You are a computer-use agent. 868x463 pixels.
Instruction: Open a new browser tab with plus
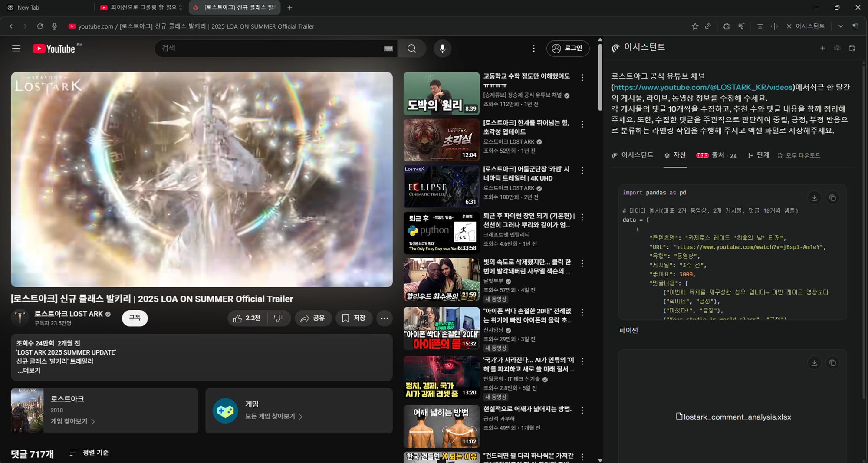290,7
